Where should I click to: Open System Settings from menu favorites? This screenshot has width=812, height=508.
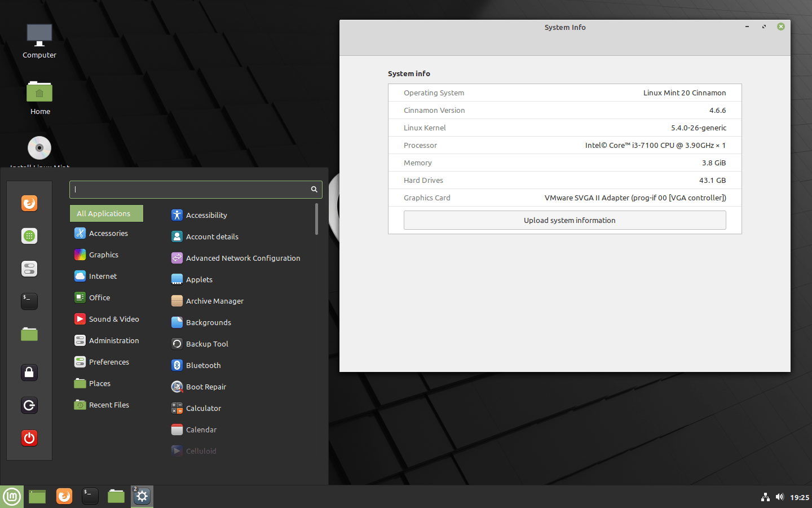click(29, 269)
